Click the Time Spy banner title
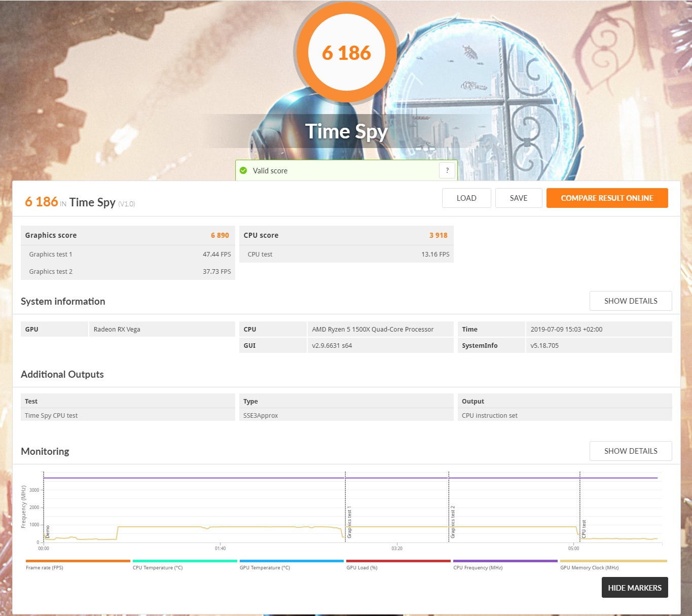 [346, 131]
